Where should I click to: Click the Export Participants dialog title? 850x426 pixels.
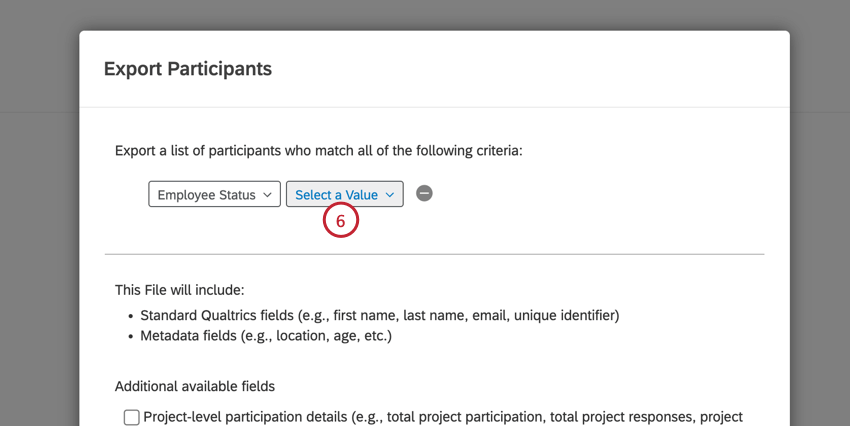click(x=188, y=69)
